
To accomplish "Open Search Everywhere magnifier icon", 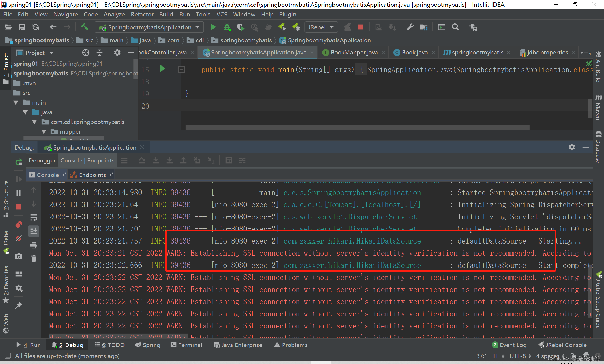I will 455,27.
